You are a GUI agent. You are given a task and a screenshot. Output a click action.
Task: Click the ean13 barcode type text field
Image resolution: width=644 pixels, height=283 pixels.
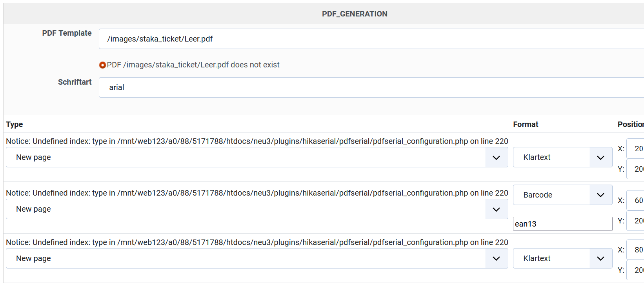pyautogui.click(x=562, y=224)
